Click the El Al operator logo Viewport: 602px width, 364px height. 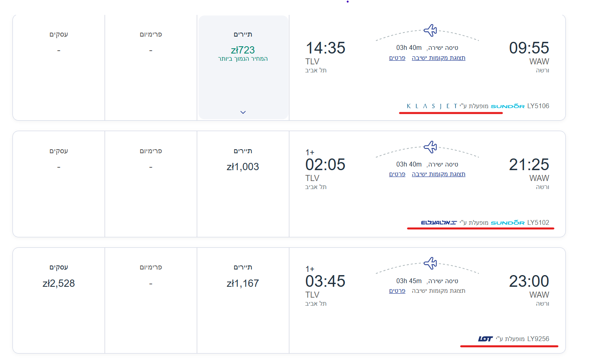tap(439, 223)
